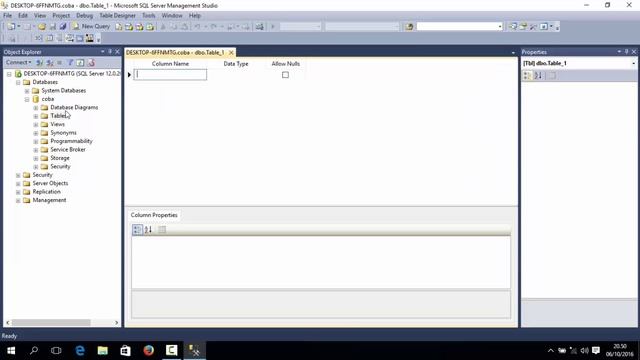The image size is (640, 360).
Task: Select the Service Broker folder
Action: click(x=68, y=149)
